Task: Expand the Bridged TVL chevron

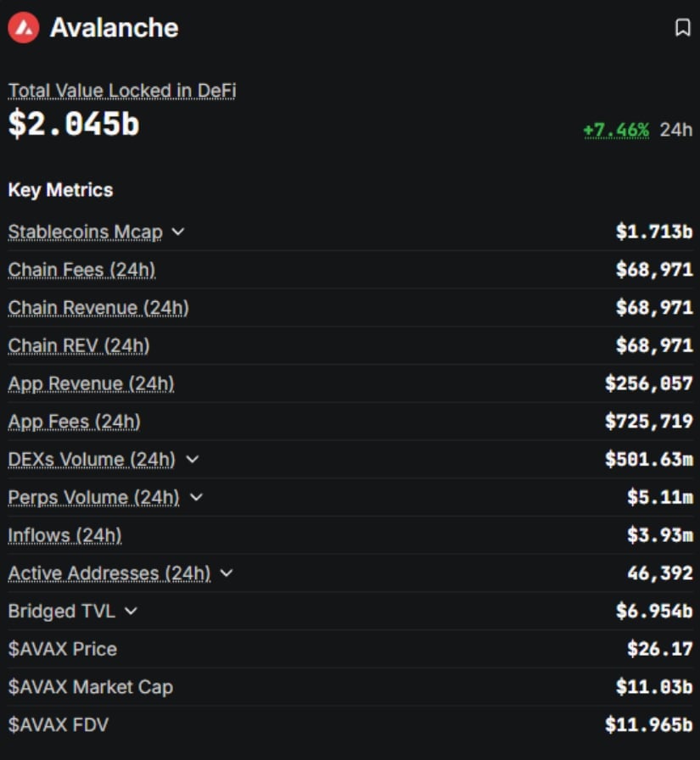Action: pyautogui.click(x=131, y=611)
